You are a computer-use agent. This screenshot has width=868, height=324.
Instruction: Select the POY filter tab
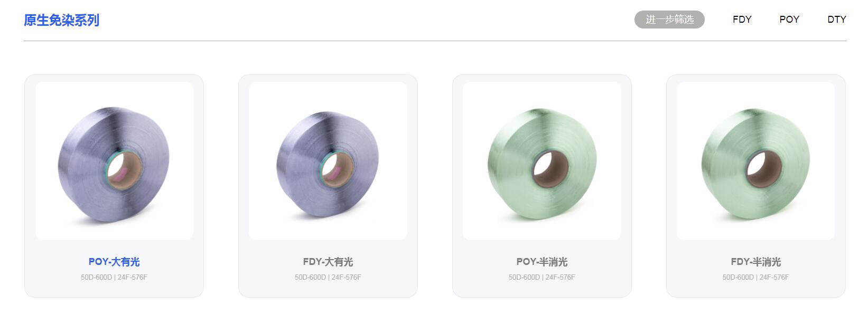(x=789, y=20)
